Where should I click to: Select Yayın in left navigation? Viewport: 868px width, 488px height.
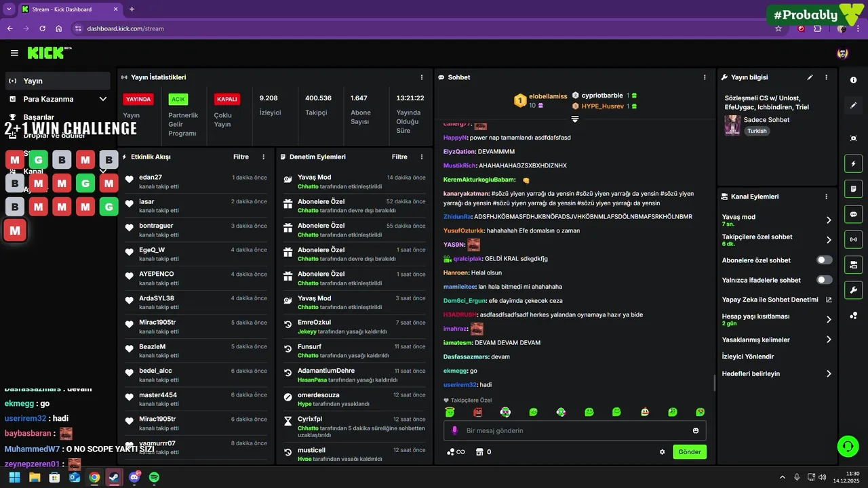pyautogui.click(x=58, y=81)
